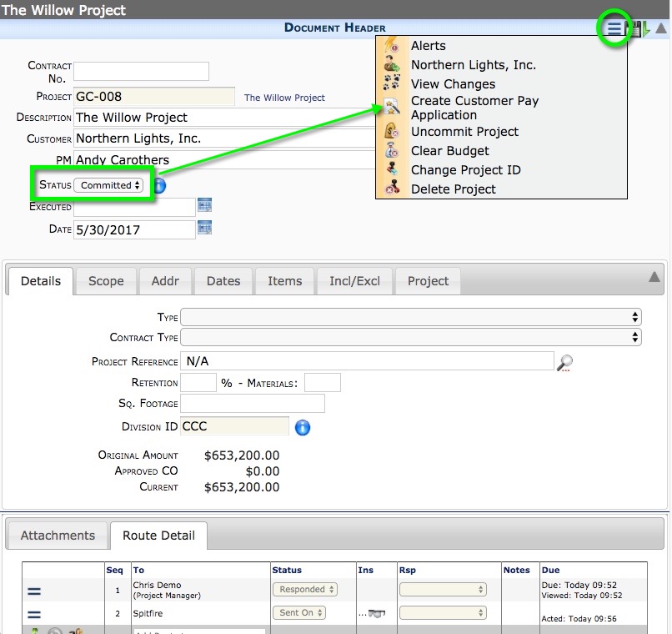The width and height of the screenshot is (672, 634).
Task: Open row menu for Chris Demo route
Action: tap(34, 591)
